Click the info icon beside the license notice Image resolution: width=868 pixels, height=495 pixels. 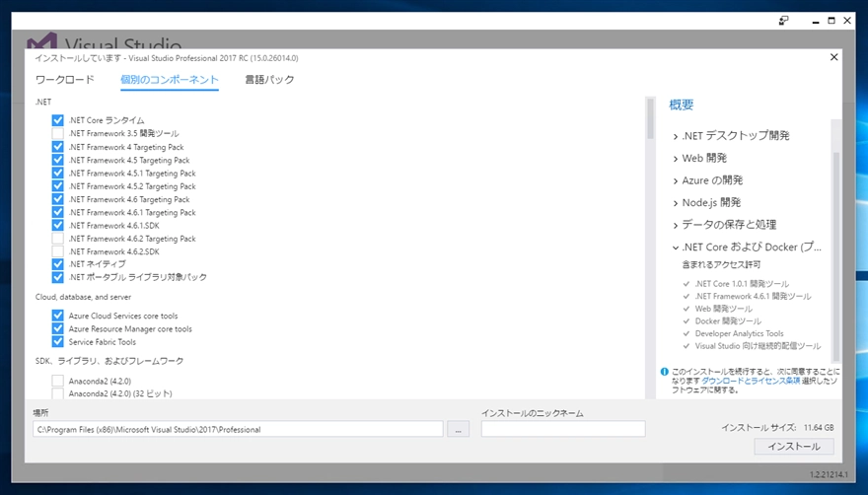[664, 372]
